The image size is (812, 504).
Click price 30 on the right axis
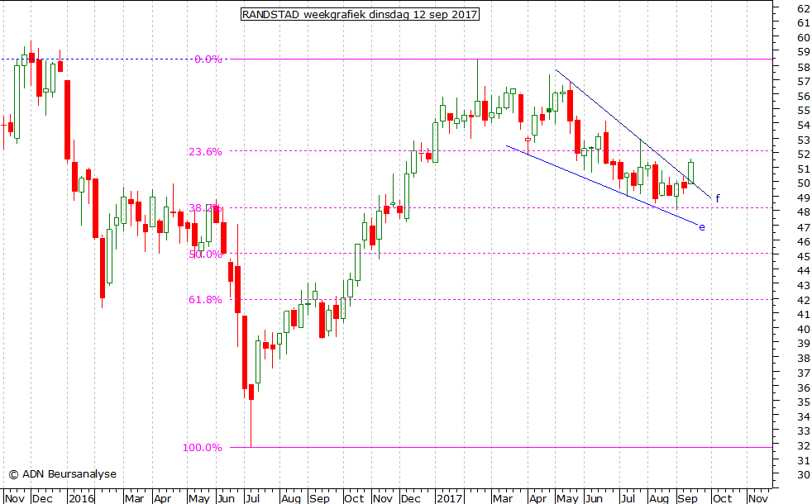tap(804, 474)
